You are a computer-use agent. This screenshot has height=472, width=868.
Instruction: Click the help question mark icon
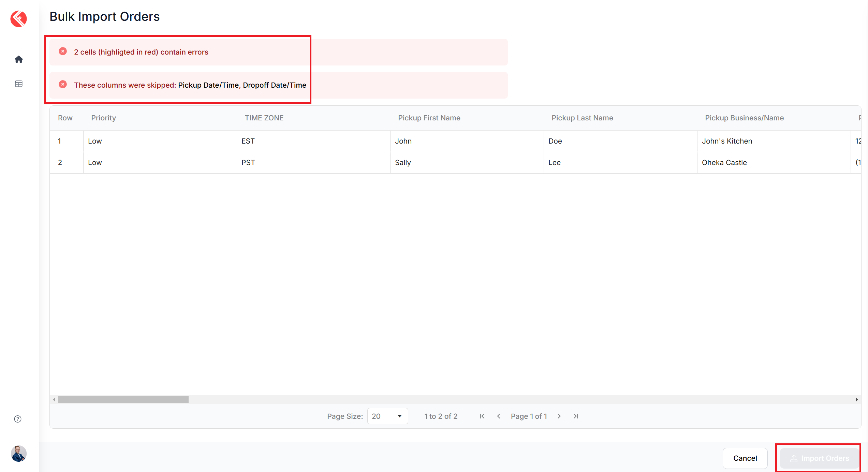18,419
